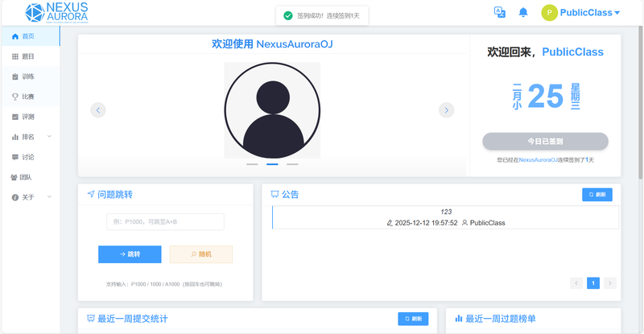The height and width of the screenshot is (334, 644).
Task: Click the date number 25
Action: pyautogui.click(x=545, y=96)
